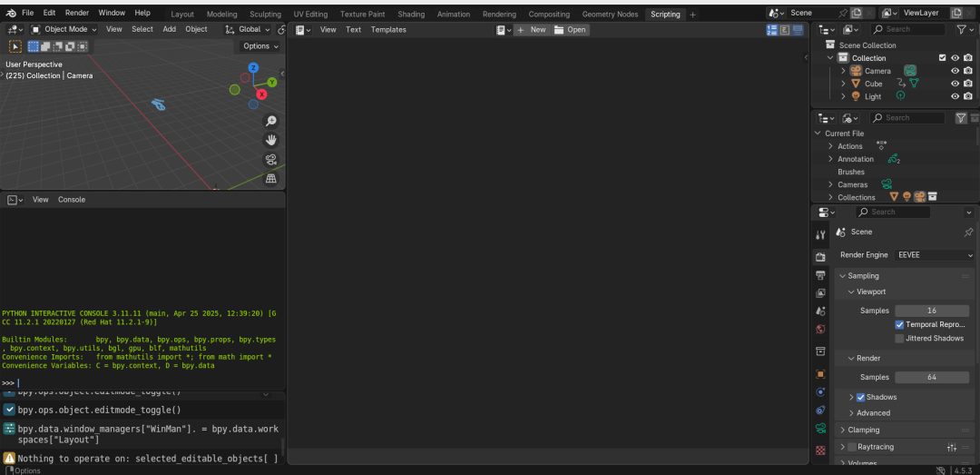Choose the Extend selection mode icon
This screenshot has width=980, height=475.
point(45,46)
